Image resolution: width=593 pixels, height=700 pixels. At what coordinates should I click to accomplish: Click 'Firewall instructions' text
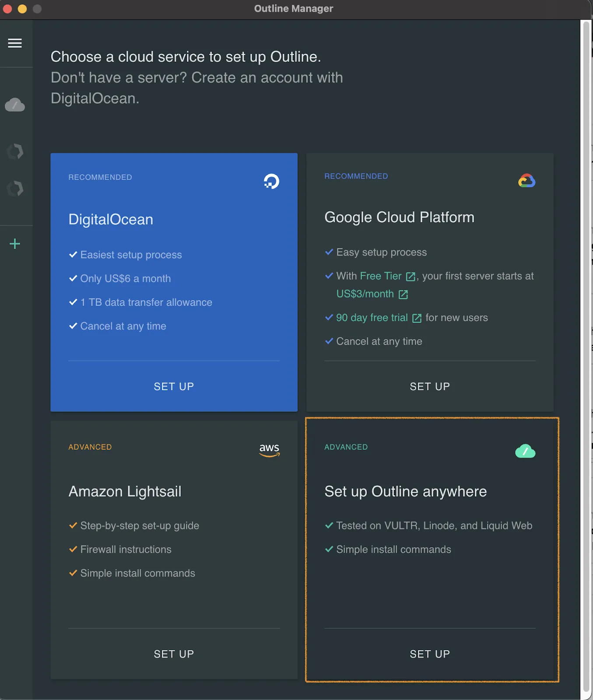pos(126,549)
